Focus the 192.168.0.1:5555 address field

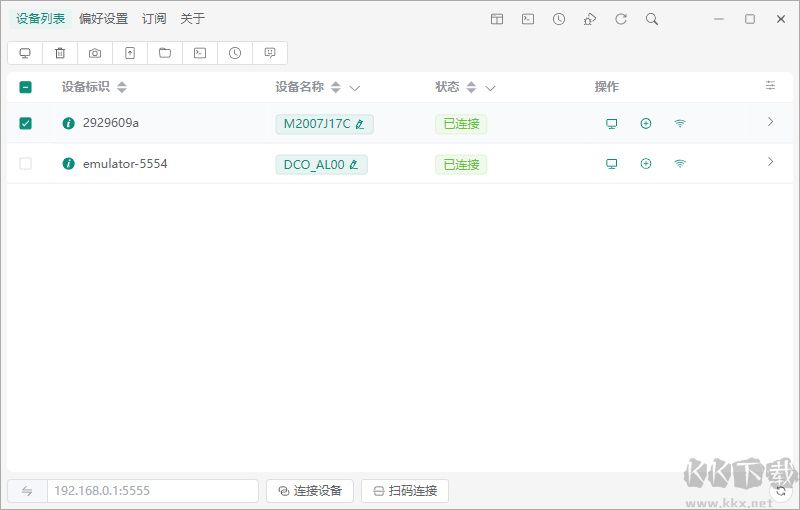pyautogui.click(x=153, y=491)
